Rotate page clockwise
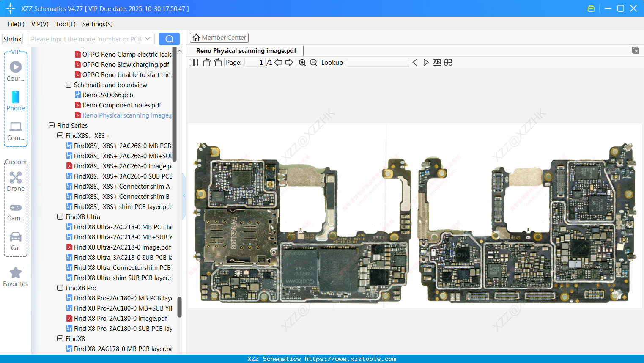Image resolution: width=644 pixels, height=363 pixels. pyautogui.click(x=218, y=63)
